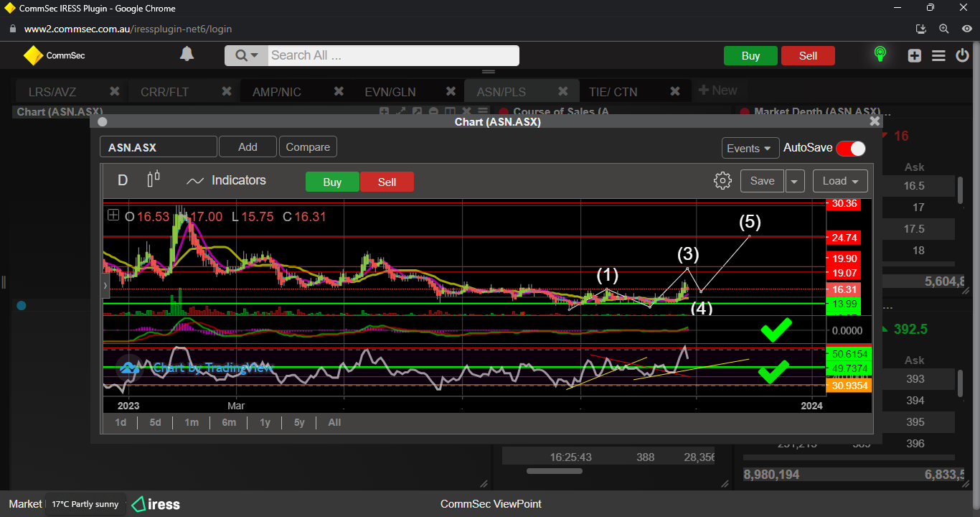Open the Events dropdown
Screen dimensions: 980x517
coord(750,148)
